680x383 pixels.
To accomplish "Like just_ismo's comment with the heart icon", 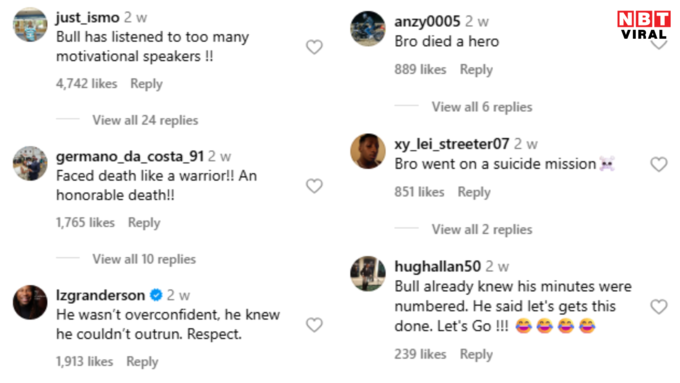I will [314, 47].
